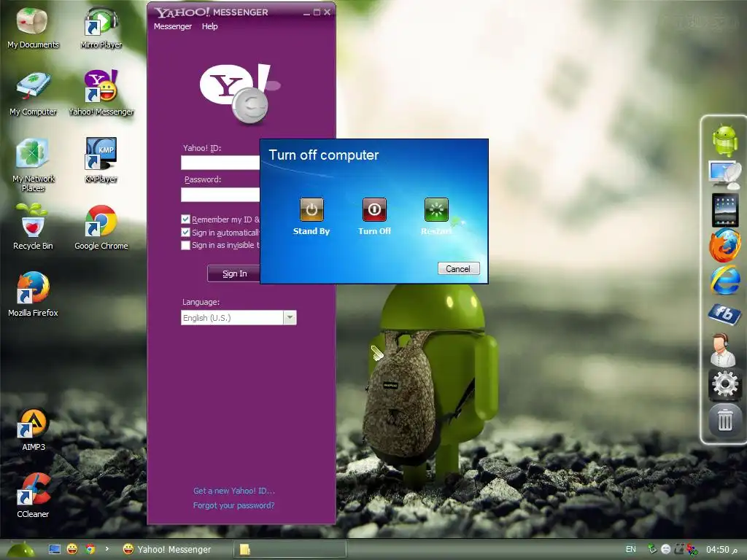This screenshot has width=747, height=560.
Task: Select the Yahoo! Messenger desktop shortcut
Action: click(101, 94)
